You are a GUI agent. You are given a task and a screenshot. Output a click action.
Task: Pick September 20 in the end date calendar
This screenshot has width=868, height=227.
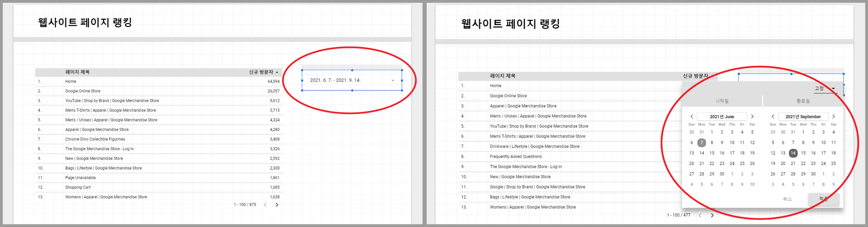783,164
